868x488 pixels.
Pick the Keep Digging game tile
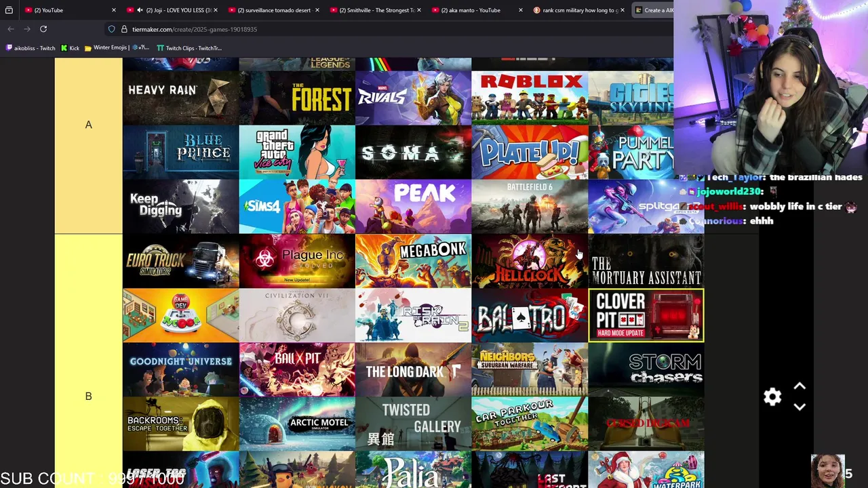[x=180, y=207]
